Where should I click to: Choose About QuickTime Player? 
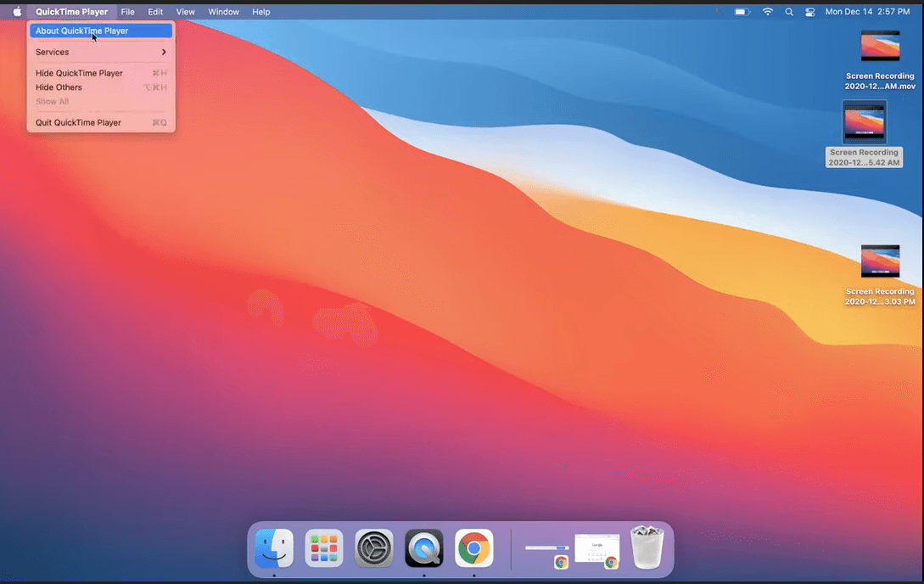pos(101,31)
